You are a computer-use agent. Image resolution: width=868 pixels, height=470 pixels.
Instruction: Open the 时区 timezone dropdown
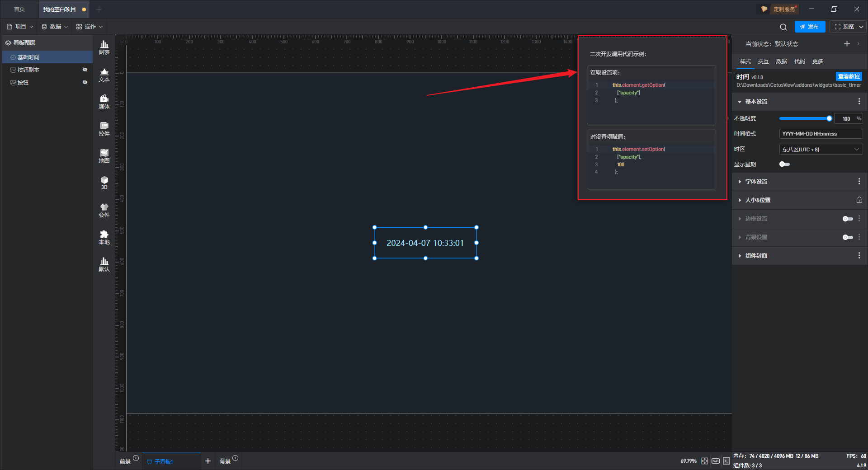point(821,149)
